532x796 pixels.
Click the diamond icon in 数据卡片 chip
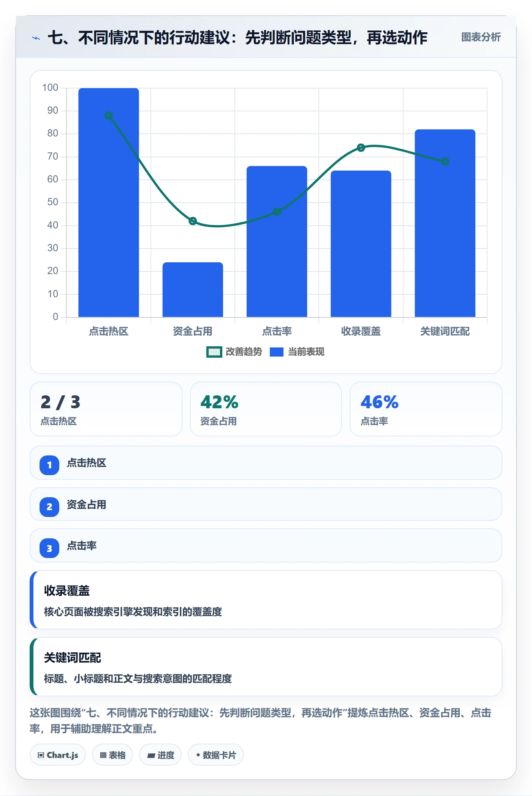click(198, 755)
